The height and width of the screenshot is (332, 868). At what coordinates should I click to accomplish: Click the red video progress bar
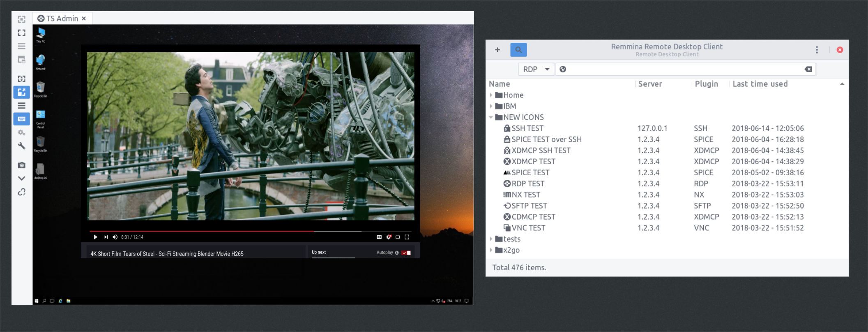201,231
